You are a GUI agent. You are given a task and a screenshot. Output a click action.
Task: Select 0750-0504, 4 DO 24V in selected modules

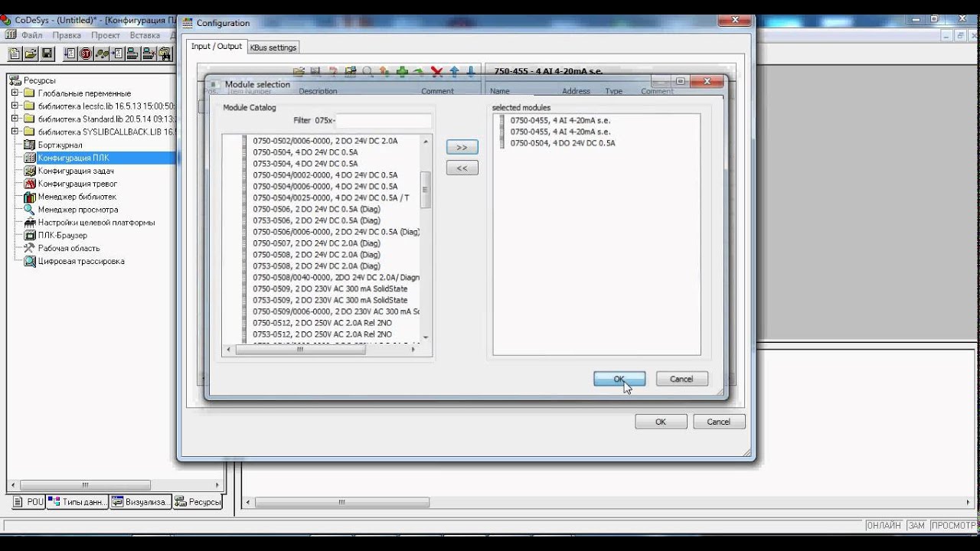click(563, 143)
